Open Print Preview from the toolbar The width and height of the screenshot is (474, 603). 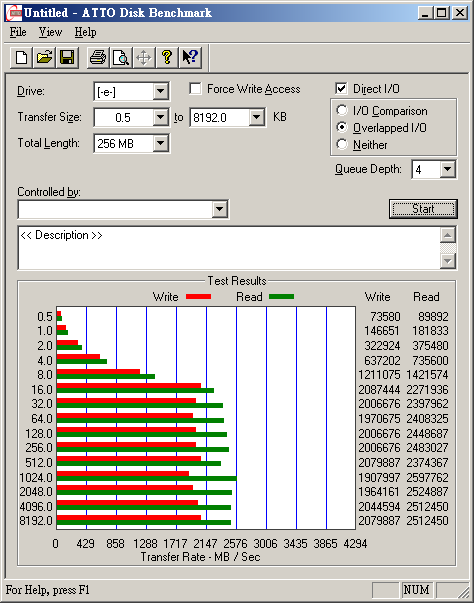coord(121,58)
